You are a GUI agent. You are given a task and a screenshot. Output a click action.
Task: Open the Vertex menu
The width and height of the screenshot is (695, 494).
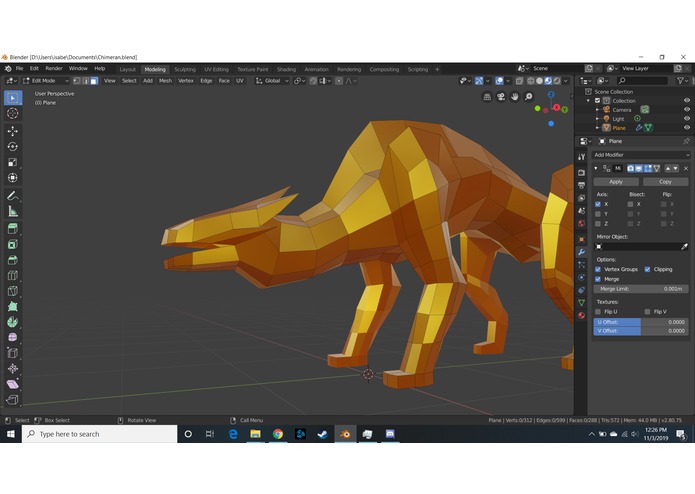click(186, 81)
